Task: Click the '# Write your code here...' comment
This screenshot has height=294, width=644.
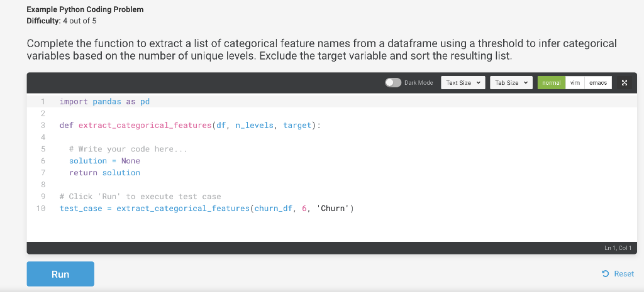Action: click(128, 149)
